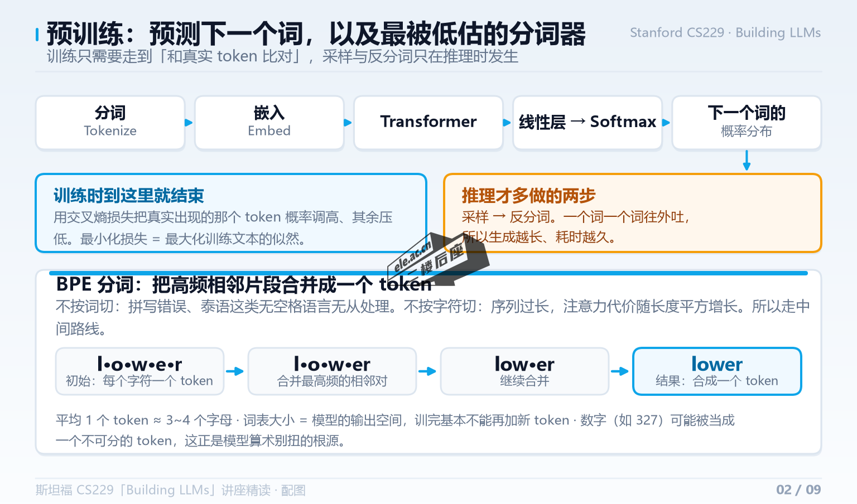Image resolution: width=857 pixels, height=504 pixels.
Task: Click the blue "lower" result text
Action: pos(717,364)
